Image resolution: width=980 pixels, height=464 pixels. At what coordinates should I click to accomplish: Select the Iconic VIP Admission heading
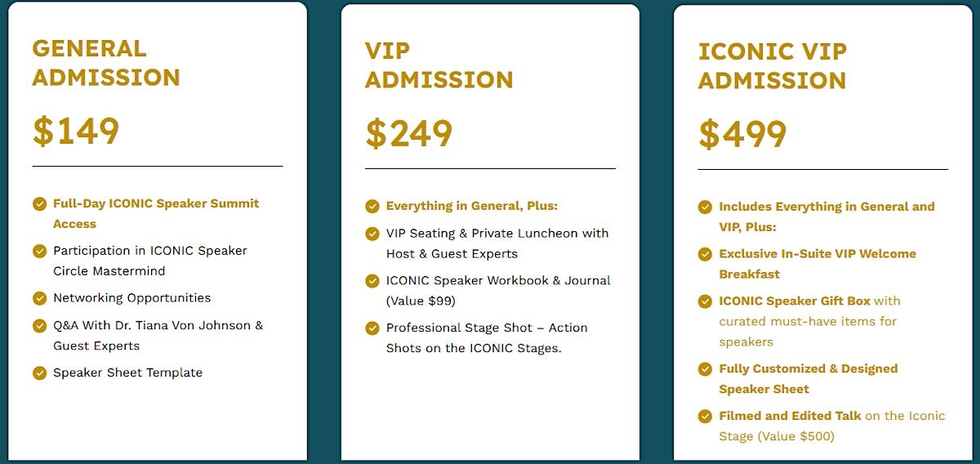tap(772, 66)
